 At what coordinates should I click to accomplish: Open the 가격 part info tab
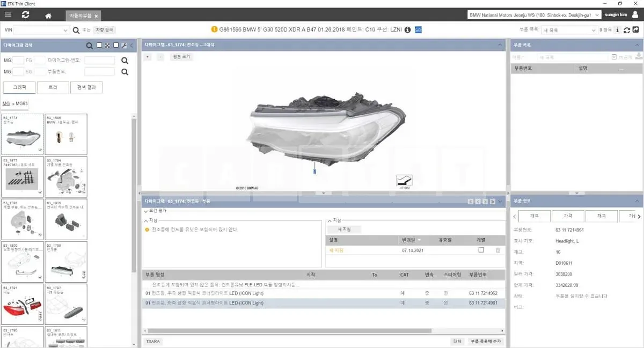568,216
